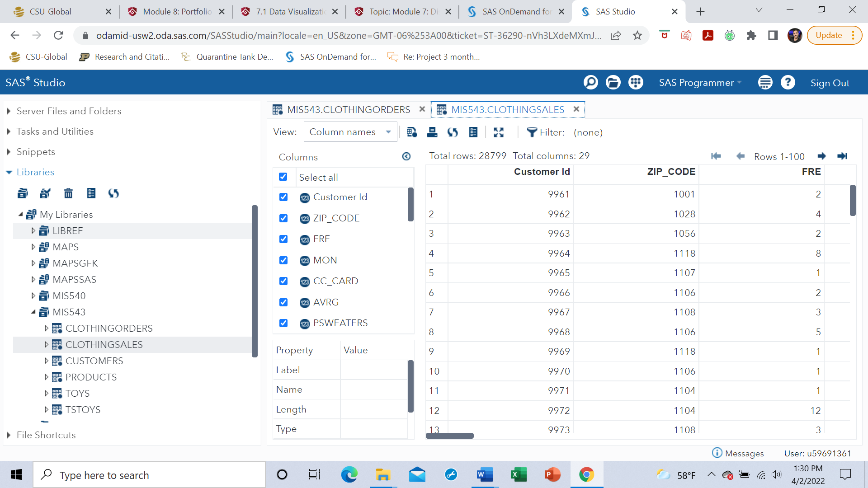
Task: Click the refresh table data icon
Action: [x=453, y=132]
